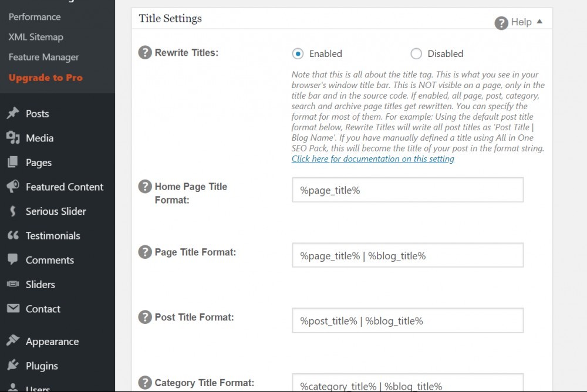Screen dimensions: 587x392
Task: Click the Plugins plug icon
Action: point(13,364)
